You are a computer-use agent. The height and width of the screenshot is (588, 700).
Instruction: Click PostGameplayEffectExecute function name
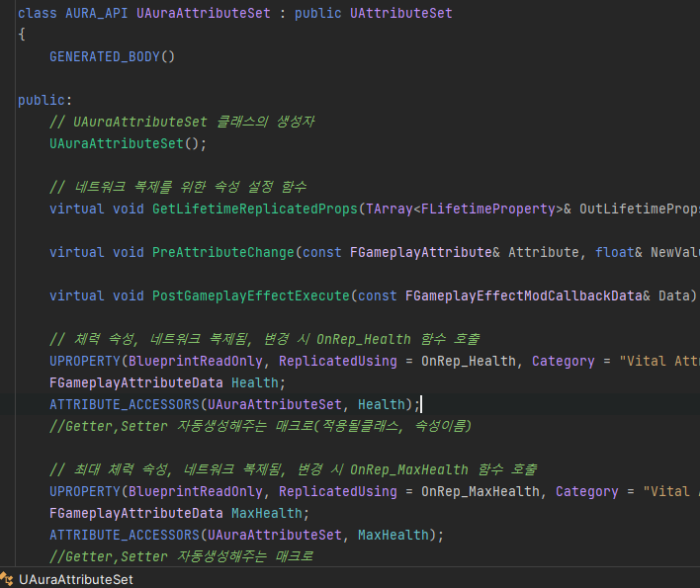251,295
